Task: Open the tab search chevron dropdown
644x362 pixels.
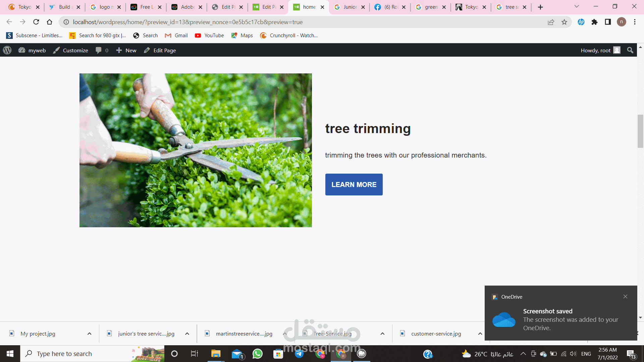Action: tap(577, 7)
